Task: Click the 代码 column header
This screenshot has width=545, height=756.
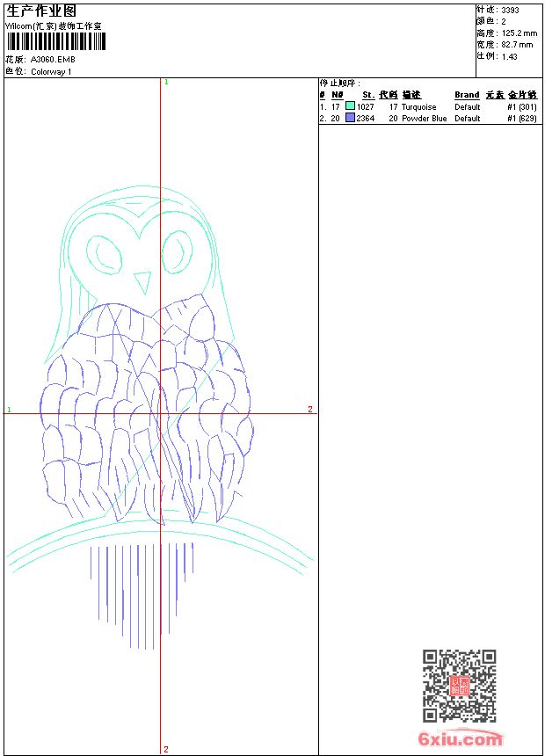Action: 388,95
